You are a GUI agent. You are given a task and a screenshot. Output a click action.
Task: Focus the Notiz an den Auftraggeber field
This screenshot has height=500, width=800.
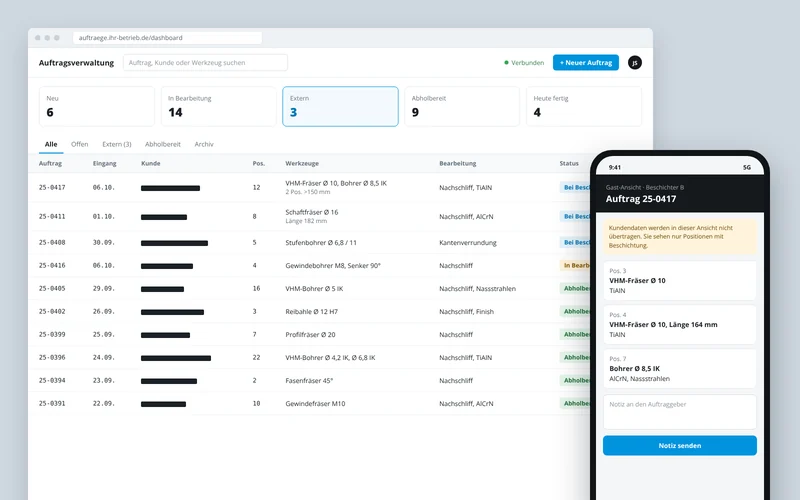680,412
